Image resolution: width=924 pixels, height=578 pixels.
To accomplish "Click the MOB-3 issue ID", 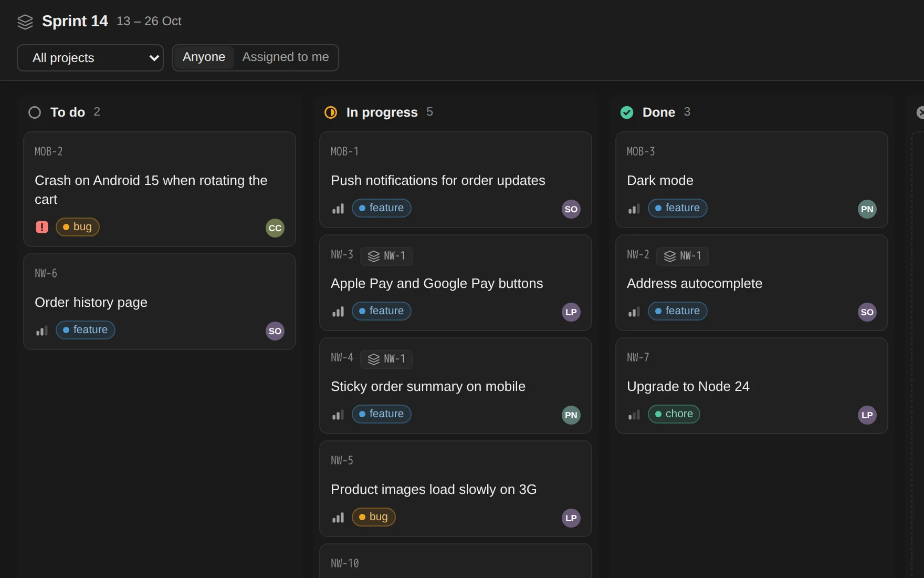I will [640, 151].
